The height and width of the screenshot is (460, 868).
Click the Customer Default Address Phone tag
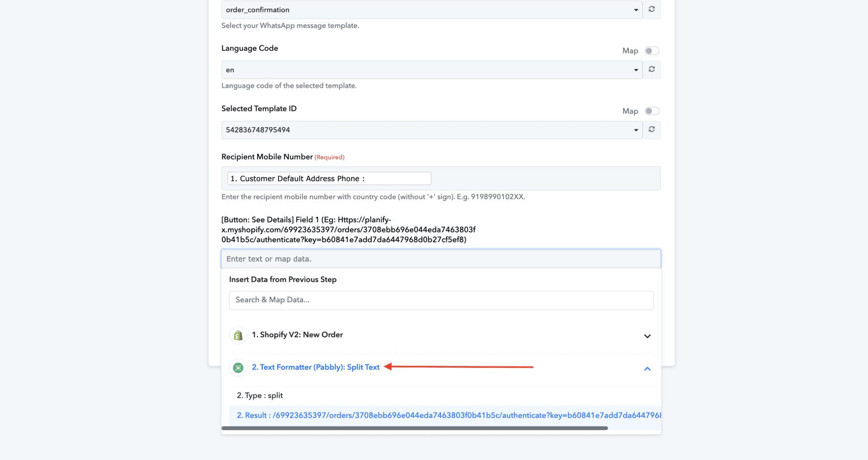(x=329, y=179)
